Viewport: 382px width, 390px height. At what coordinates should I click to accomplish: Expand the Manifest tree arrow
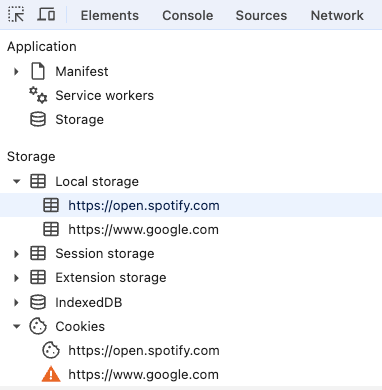(x=16, y=71)
